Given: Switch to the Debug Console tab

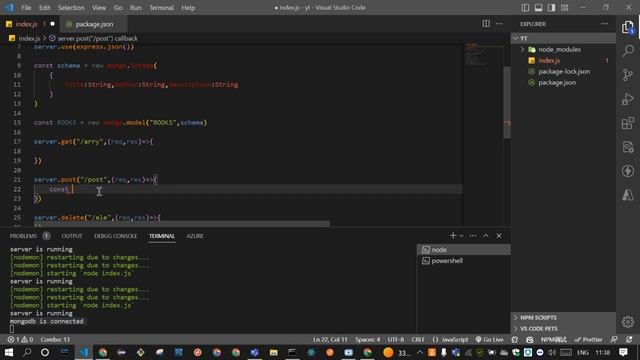Looking at the screenshot, I should click(x=116, y=236).
